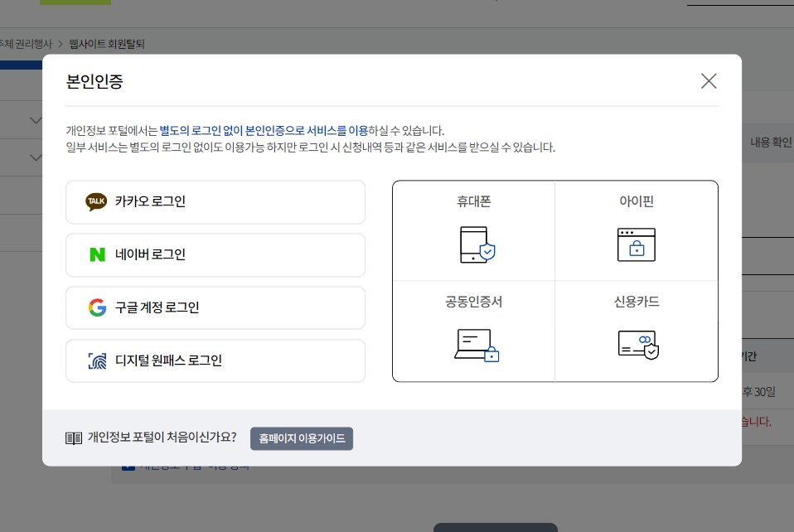
Task: Click the phone shield icon under 휴대폰
Action: tap(477, 244)
